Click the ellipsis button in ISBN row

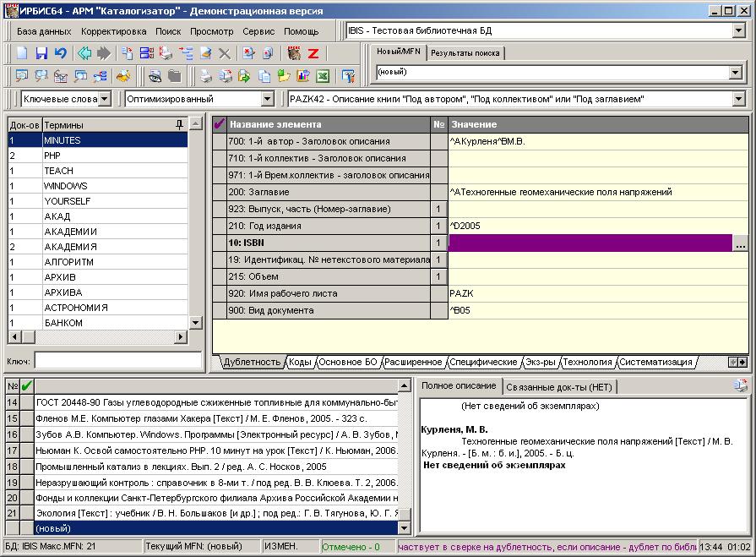point(740,243)
